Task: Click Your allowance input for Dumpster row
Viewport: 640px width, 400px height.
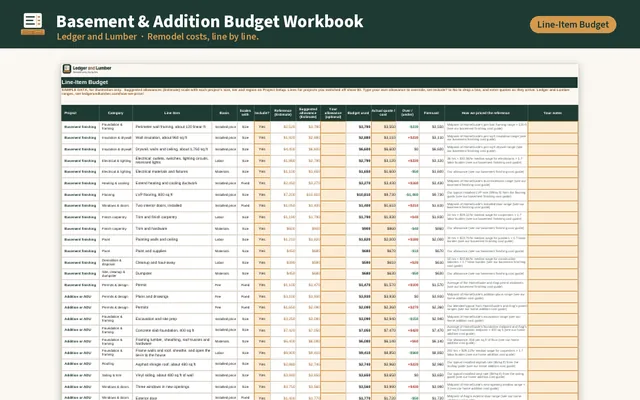Action: [333, 273]
